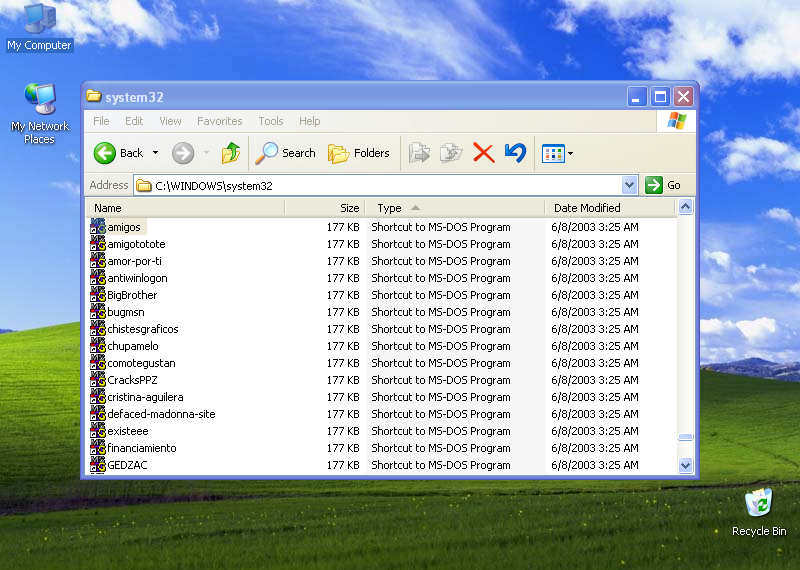
Task: Select the bugmsn file icon
Action: [x=98, y=311]
